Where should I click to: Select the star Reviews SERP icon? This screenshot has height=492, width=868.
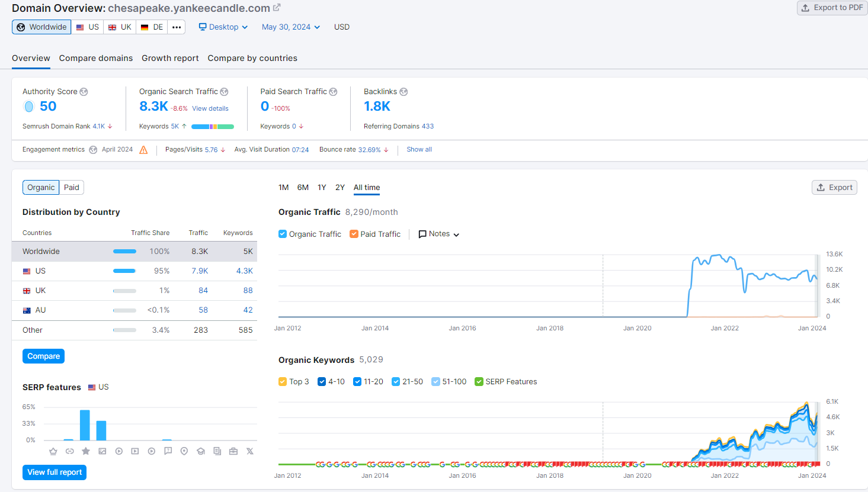(x=86, y=451)
